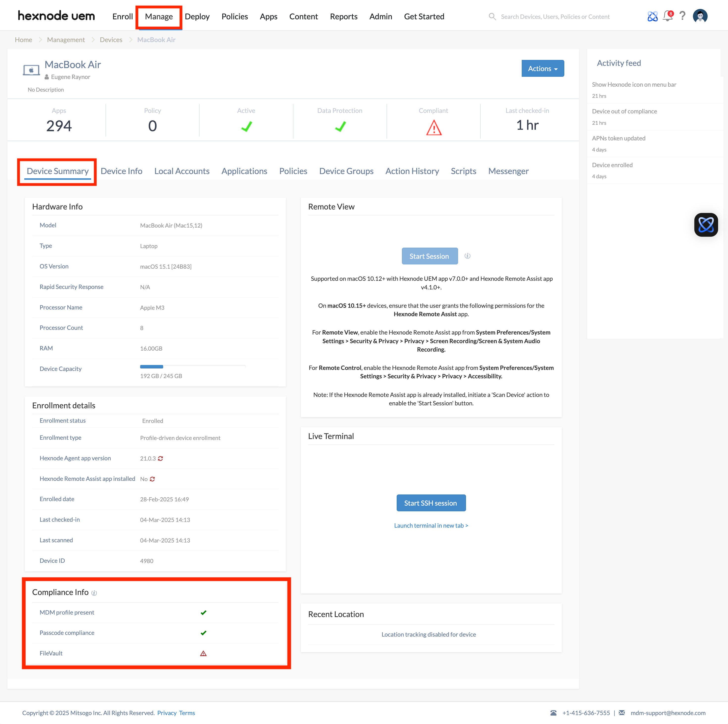Open Launch terminal in new tab link

tap(431, 525)
